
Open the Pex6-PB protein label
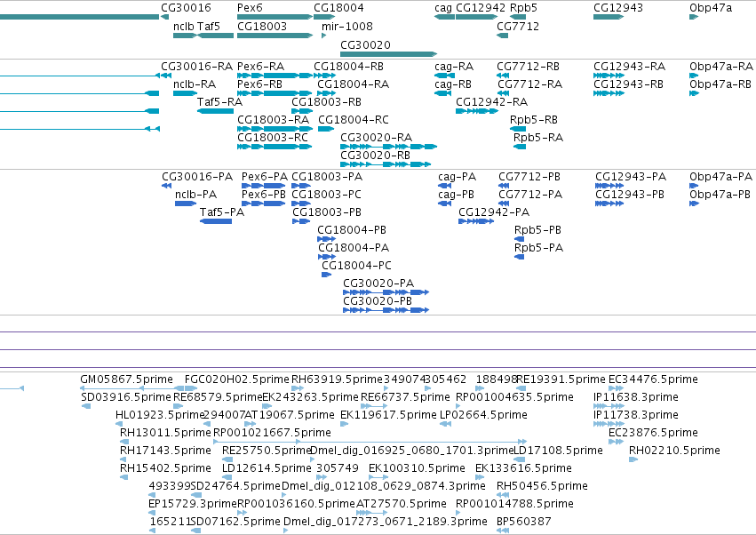264,195
